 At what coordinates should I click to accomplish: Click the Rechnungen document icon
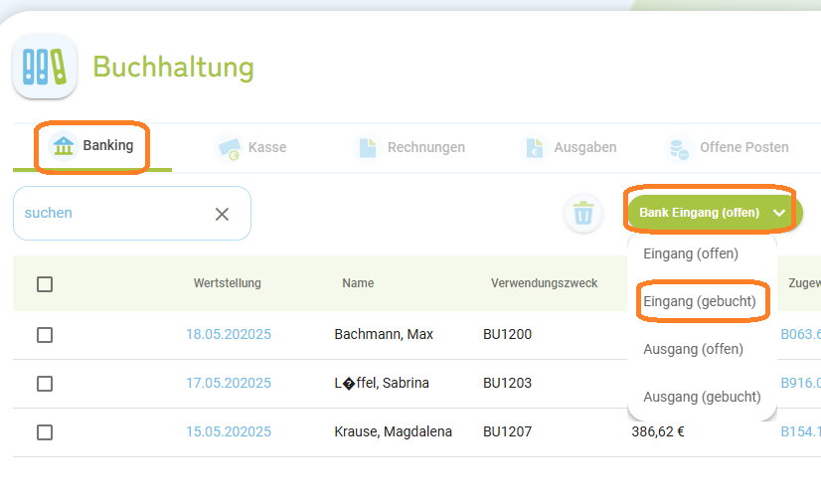368,148
